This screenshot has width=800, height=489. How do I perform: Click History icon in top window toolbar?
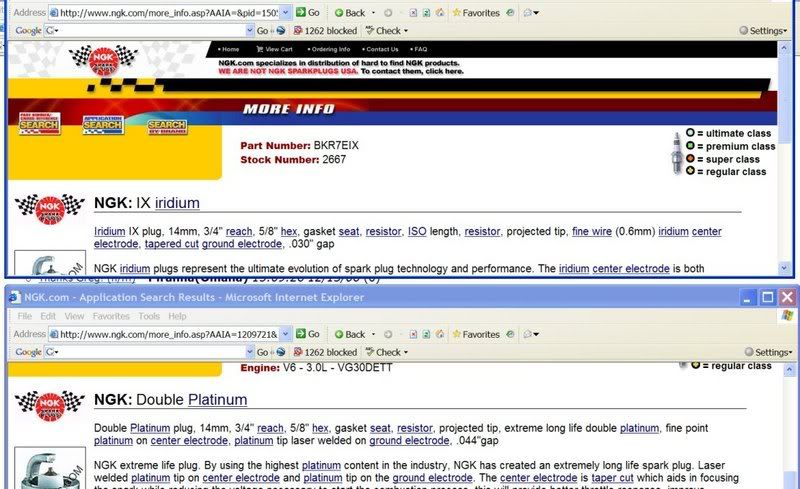tap(510, 13)
